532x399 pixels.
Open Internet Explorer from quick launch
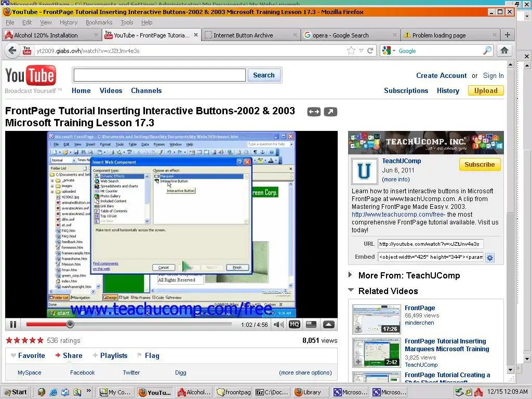coord(54,392)
